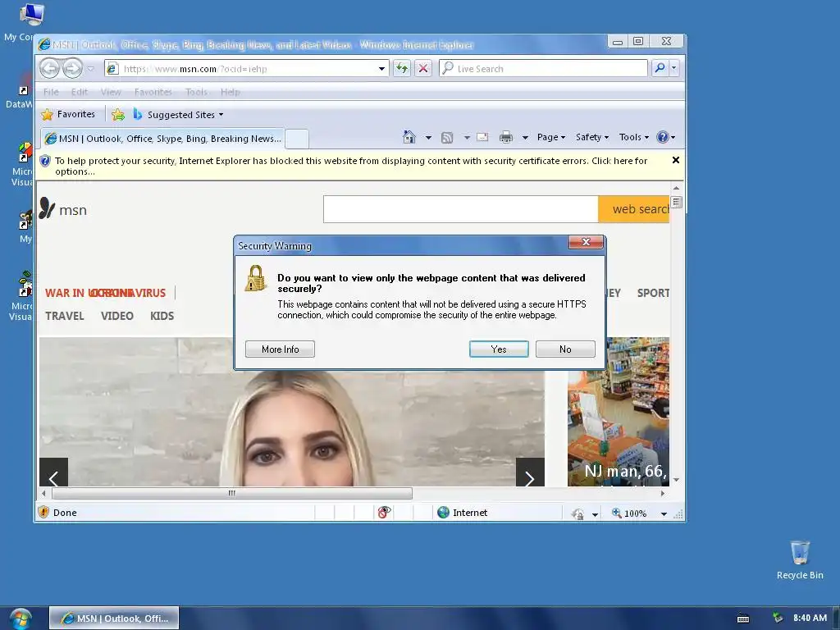Expand the address bar history dropdown
The image size is (840, 630).
381,69
